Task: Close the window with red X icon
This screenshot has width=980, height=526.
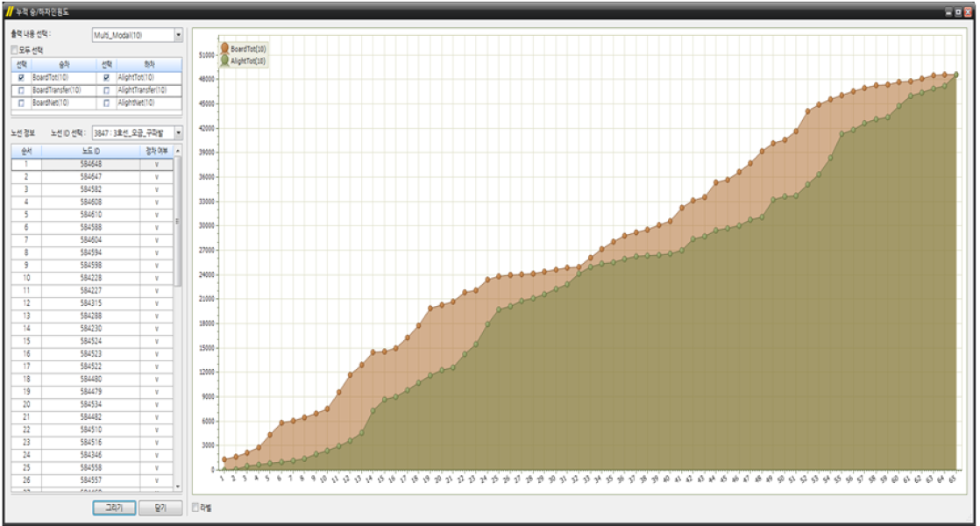Action: click(968, 12)
